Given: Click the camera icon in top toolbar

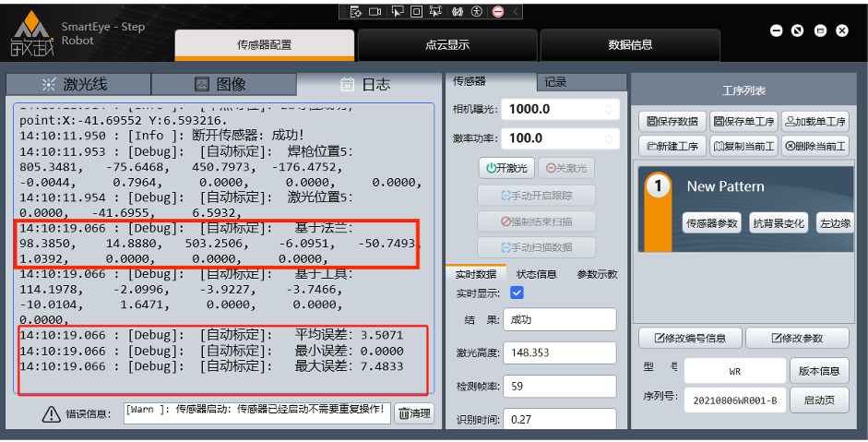Looking at the screenshot, I should 375,12.
